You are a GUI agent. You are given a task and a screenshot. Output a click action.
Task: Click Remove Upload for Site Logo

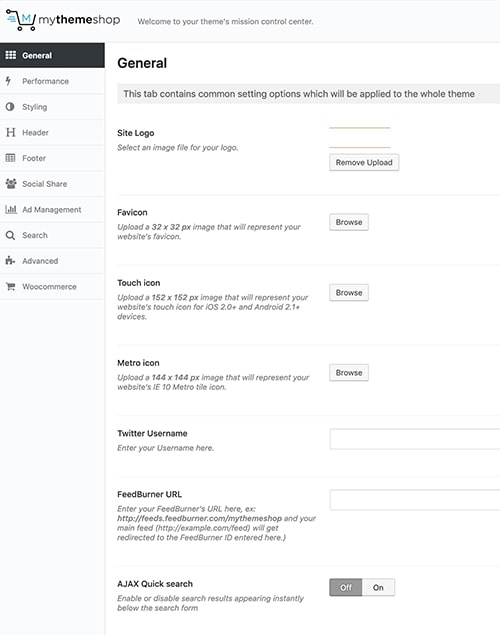click(x=364, y=162)
